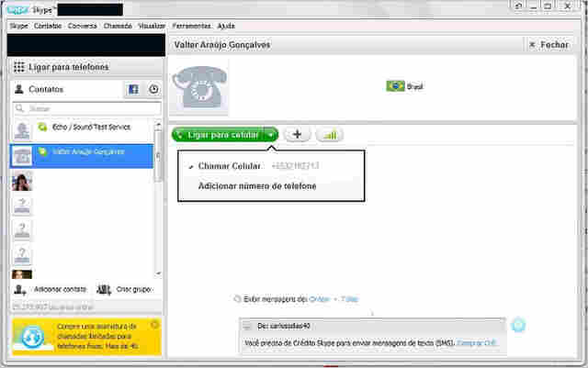Open the Visualizar menu

coord(152,26)
